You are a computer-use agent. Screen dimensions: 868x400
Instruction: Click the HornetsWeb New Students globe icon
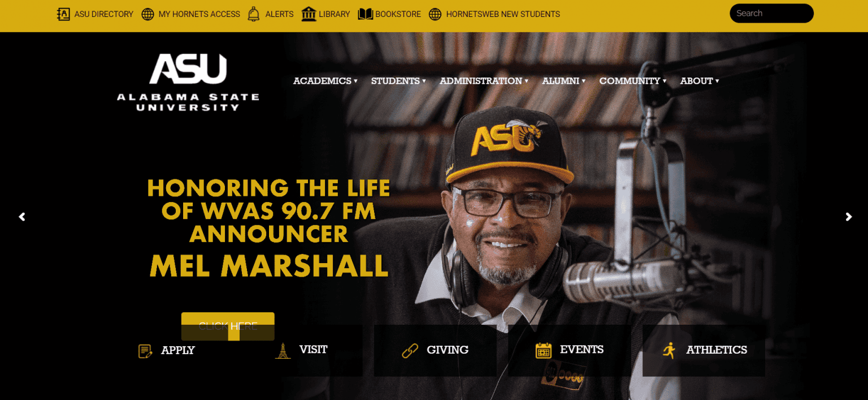coord(435,14)
